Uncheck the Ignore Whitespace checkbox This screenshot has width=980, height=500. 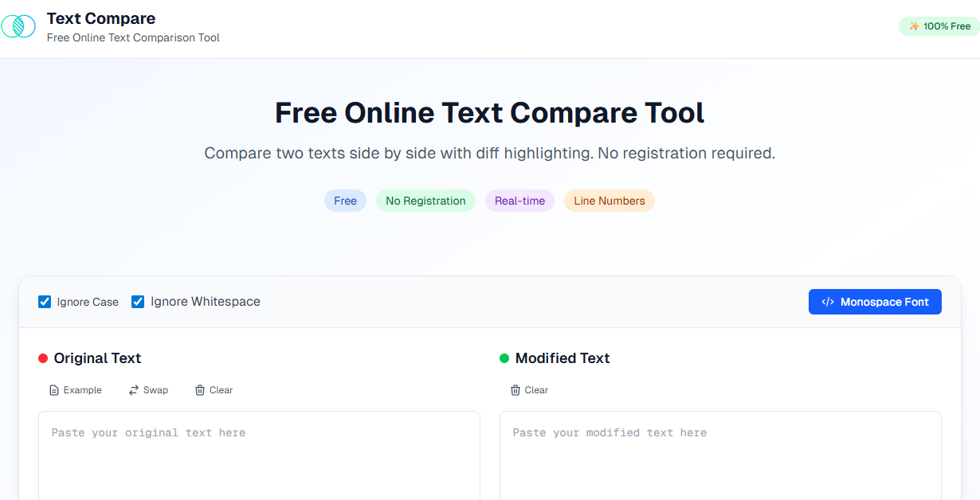[x=138, y=302]
